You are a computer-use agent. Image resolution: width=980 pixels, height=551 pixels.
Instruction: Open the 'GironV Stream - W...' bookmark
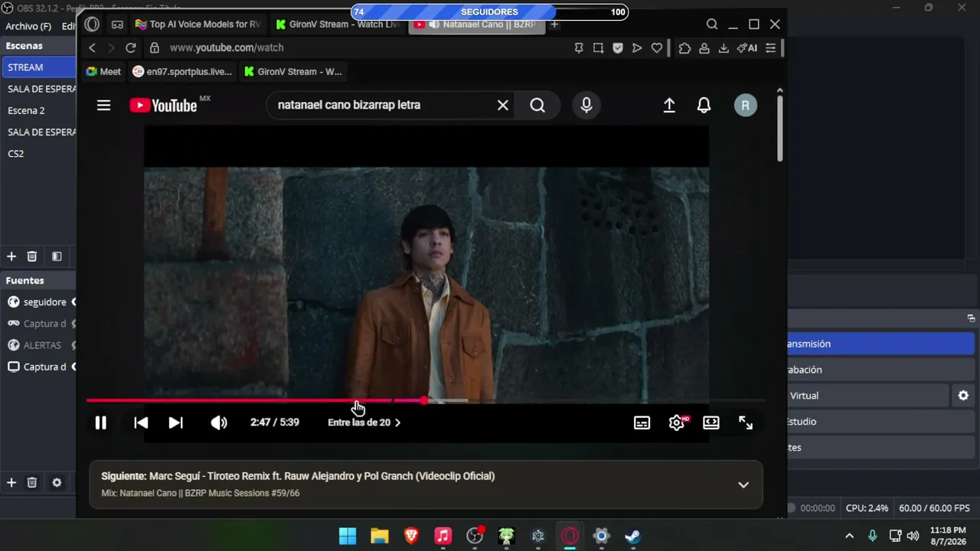292,71
